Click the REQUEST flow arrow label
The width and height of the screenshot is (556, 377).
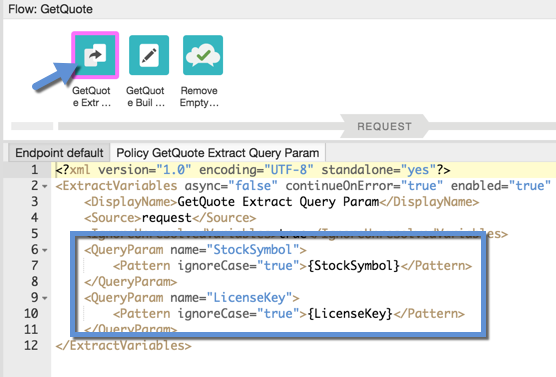tap(384, 126)
